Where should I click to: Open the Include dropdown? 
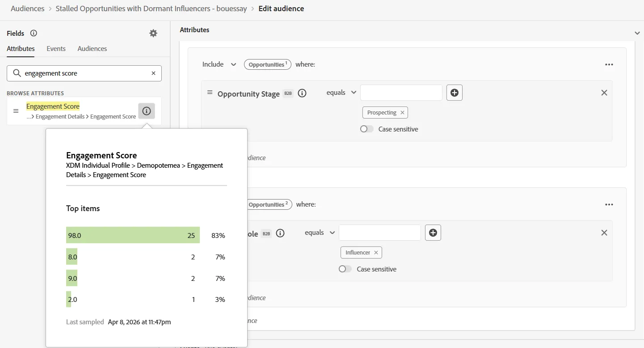[219, 64]
